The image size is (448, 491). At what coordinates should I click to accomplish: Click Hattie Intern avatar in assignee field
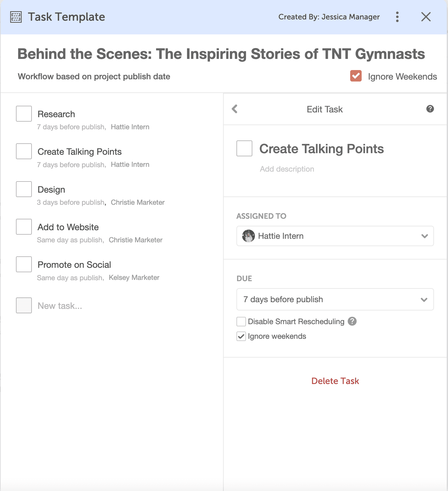point(248,236)
